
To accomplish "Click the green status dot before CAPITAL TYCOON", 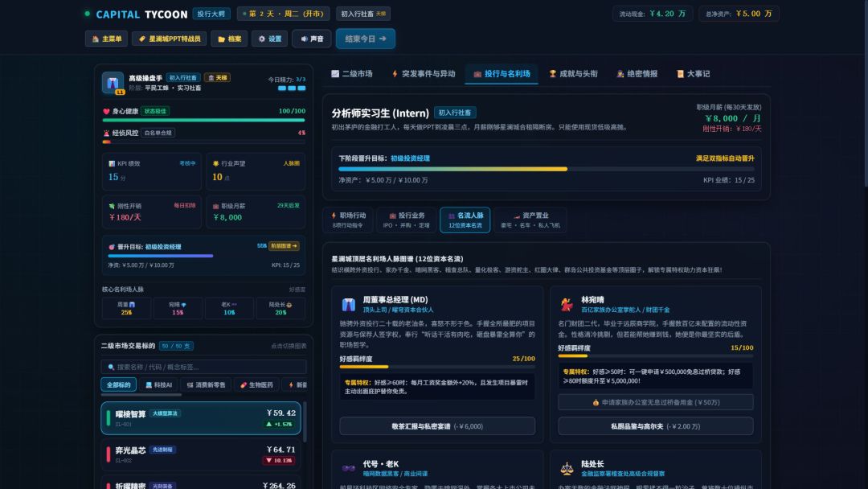I will 87,14.
